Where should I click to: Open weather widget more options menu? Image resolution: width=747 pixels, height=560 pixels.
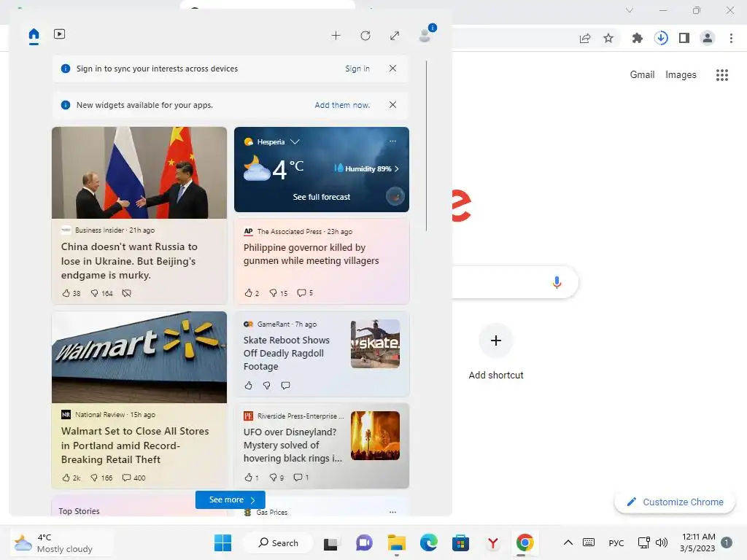click(x=392, y=141)
